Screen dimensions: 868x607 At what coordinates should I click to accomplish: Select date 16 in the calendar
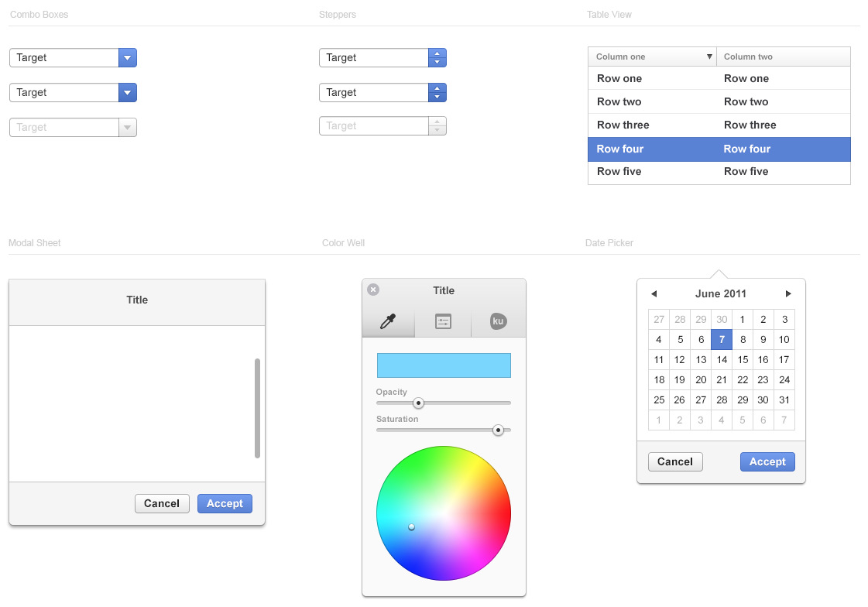tap(763, 360)
